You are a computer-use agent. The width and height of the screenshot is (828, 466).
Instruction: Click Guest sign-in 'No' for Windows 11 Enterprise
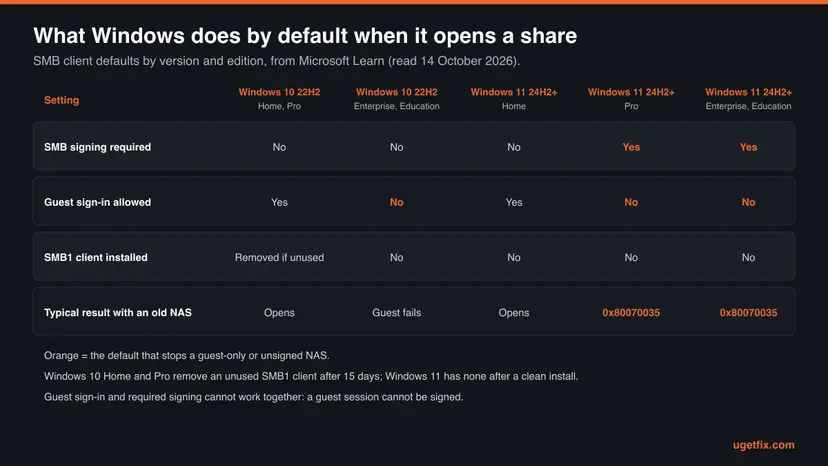[x=748, y=202]
